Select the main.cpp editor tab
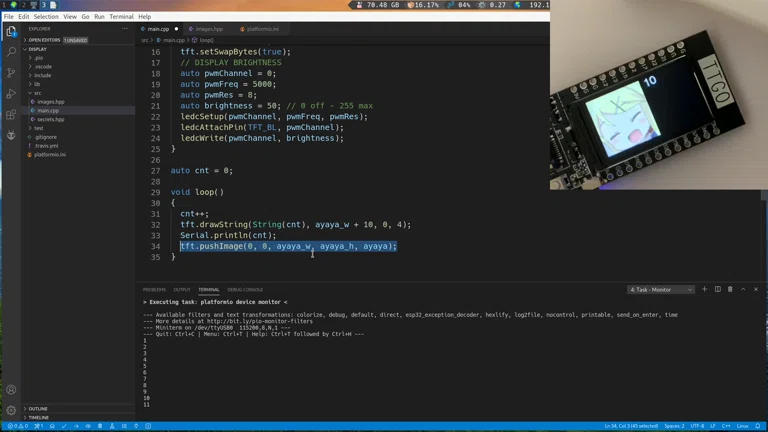 pyautogui.click(x=159, y=29)
